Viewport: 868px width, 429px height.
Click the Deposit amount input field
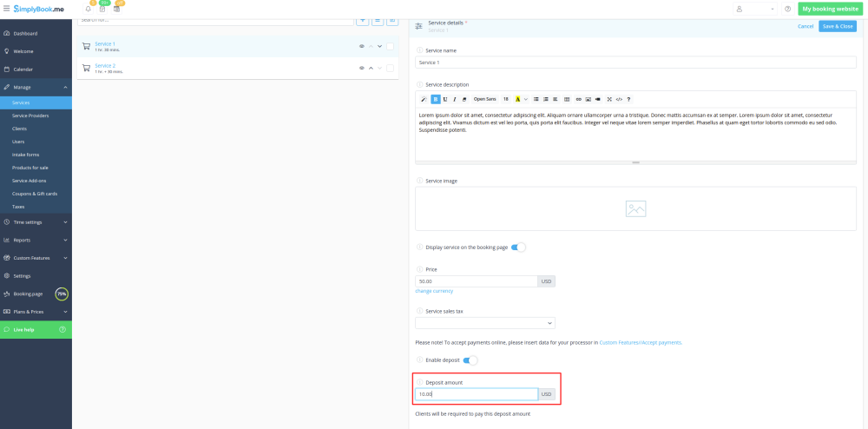tap(476, 394)
